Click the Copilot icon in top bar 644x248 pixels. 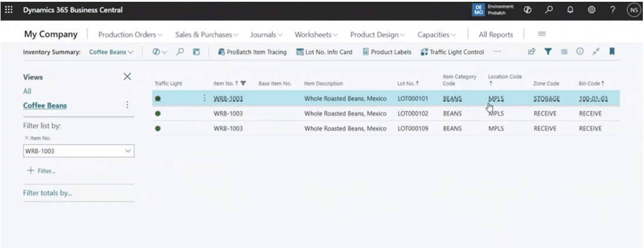click(528, 10)
